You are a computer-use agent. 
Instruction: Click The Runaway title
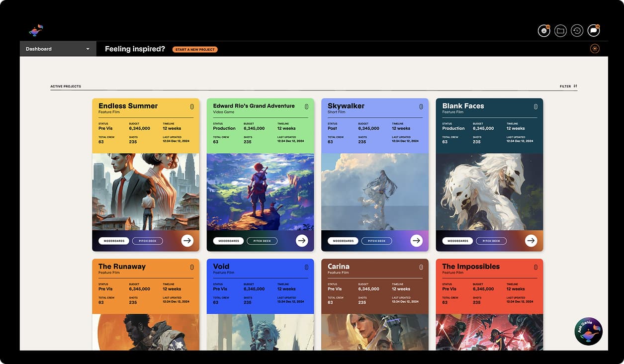[x=122, y=267]
